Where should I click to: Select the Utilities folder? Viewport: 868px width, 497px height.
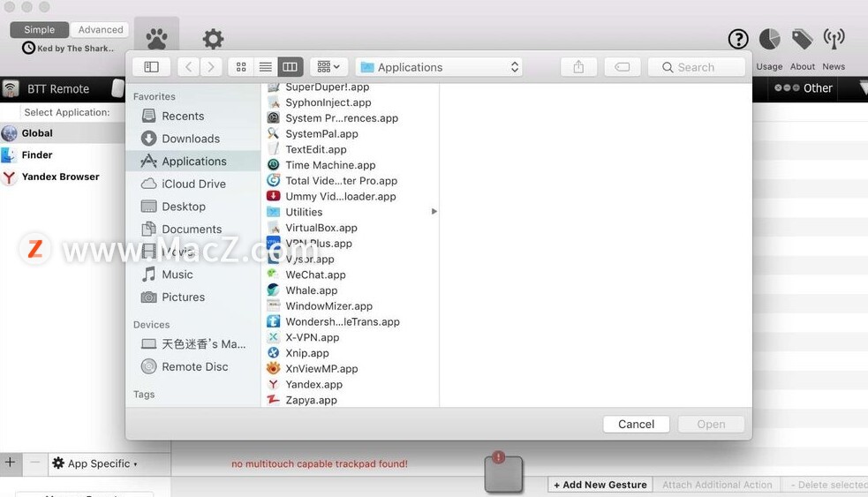[350, 212]
